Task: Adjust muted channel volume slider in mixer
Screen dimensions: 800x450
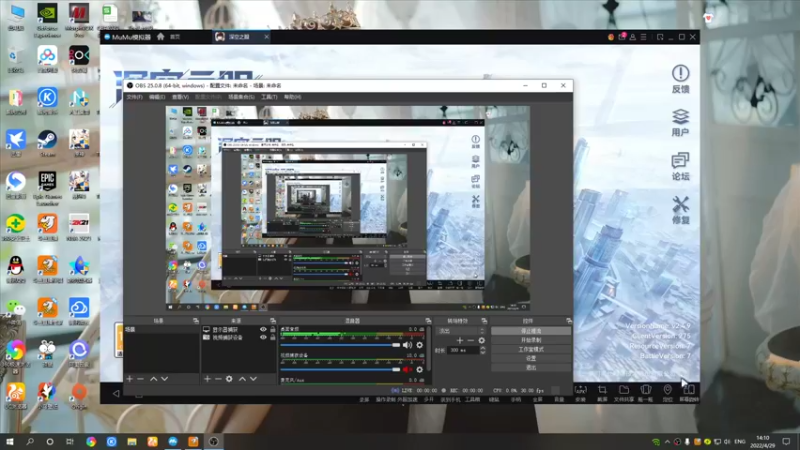Action: click(x=340, y=369)
